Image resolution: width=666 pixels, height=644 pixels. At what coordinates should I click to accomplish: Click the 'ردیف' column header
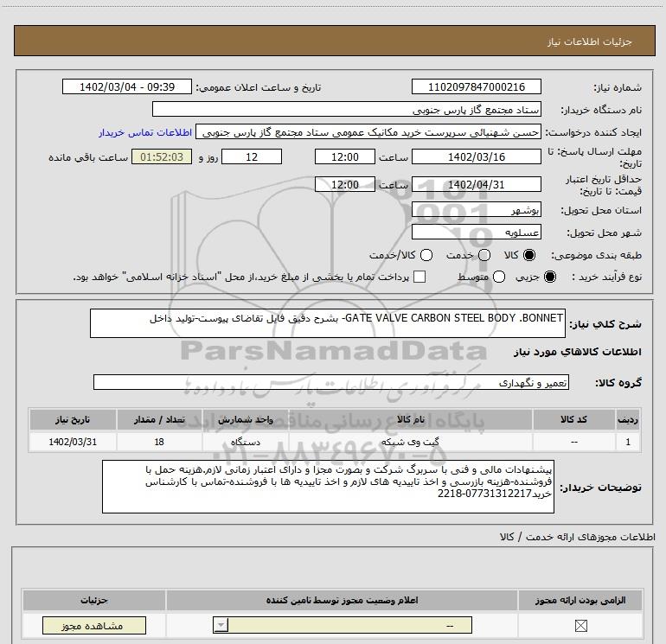[628, 419]
